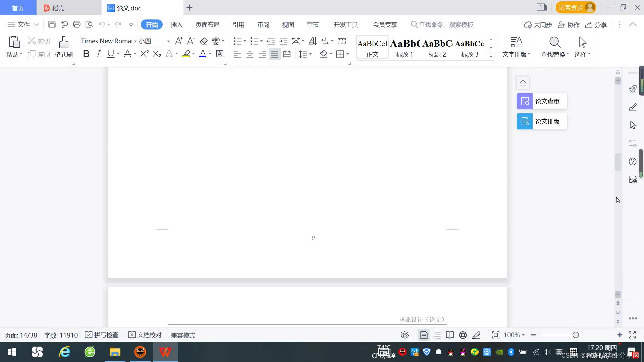
Task: Click the clear formatting eraser icon
Action: tap(204, 41)
